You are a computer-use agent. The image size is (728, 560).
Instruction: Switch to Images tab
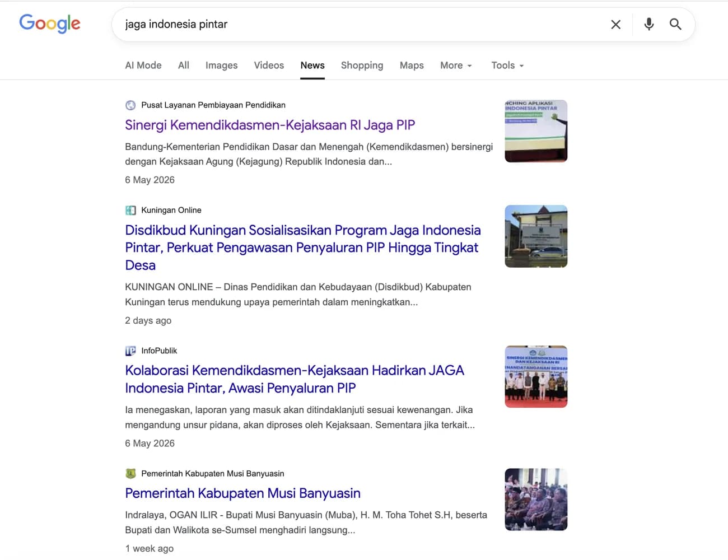[x=221, y=66]
